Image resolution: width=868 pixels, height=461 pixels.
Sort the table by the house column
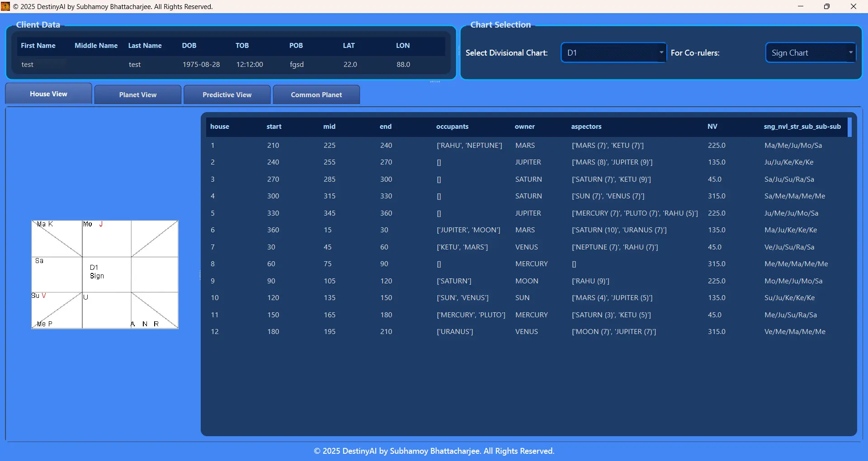coord(219,127)
